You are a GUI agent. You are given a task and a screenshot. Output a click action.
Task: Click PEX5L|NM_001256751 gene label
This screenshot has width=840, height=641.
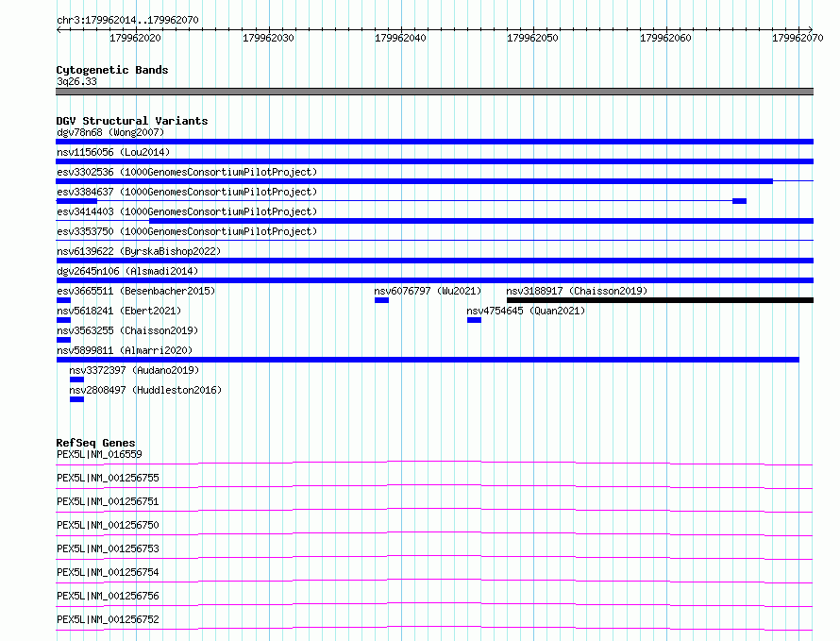108,501
